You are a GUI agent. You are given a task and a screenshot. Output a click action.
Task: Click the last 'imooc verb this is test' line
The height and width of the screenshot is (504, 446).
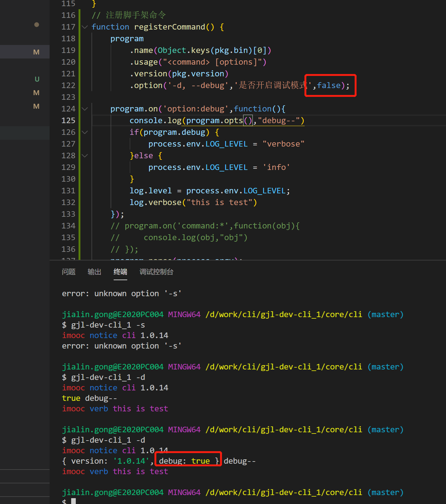(x=115, y=472)
